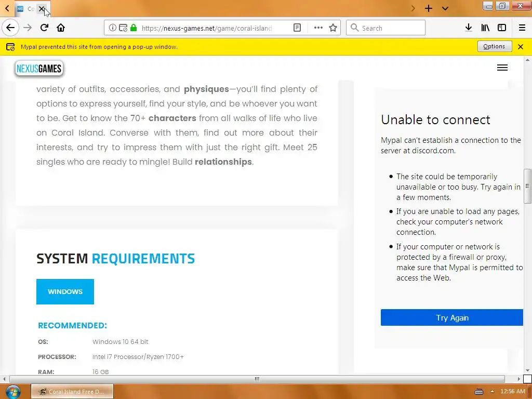Click the Nexus Games logo
Viewport: 532px width, 399px height.
[38, 69]
